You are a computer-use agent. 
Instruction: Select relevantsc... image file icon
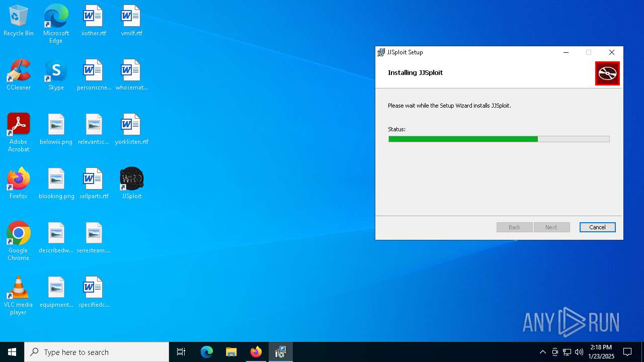tap(94, 129)
